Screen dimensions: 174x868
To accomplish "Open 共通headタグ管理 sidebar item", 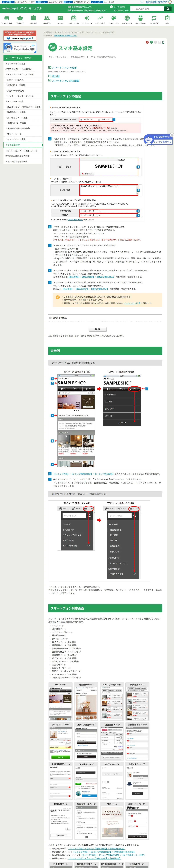I will tap(23, 91).
